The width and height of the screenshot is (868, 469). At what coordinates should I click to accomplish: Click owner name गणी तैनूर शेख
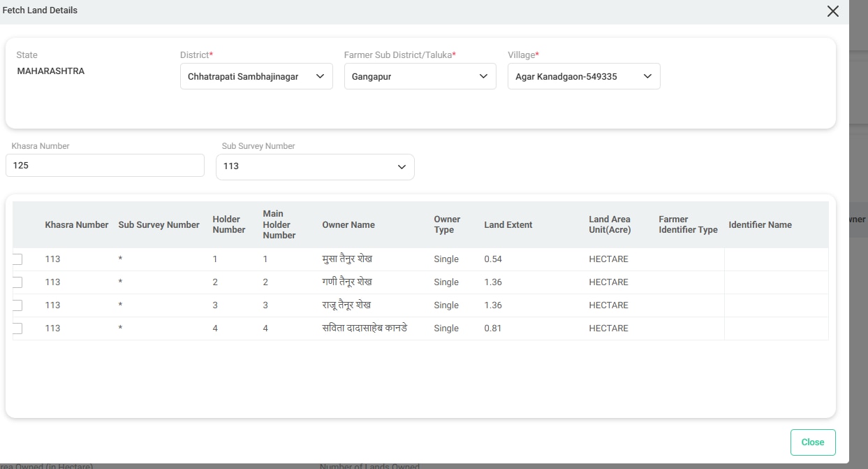tap(347, 282)
